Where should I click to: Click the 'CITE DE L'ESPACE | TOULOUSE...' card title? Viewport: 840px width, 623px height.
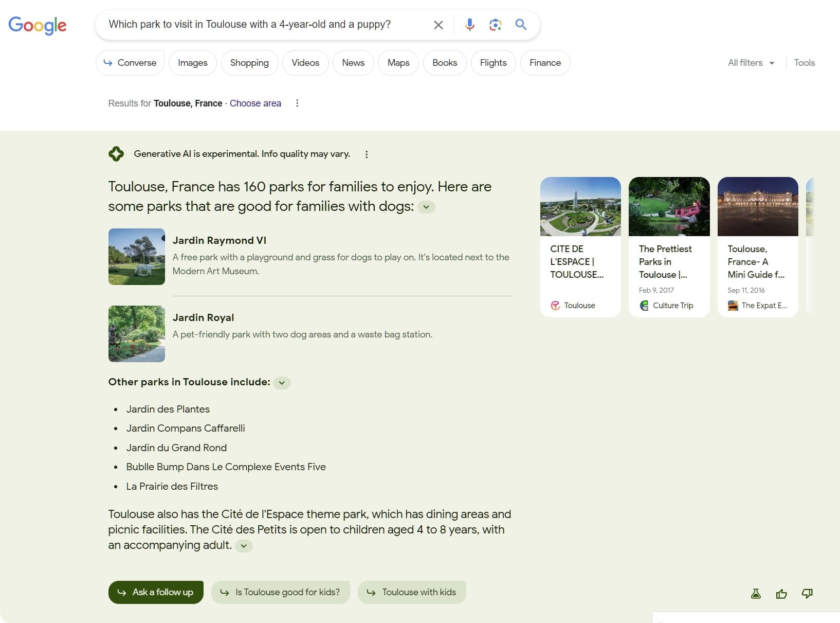577,262
